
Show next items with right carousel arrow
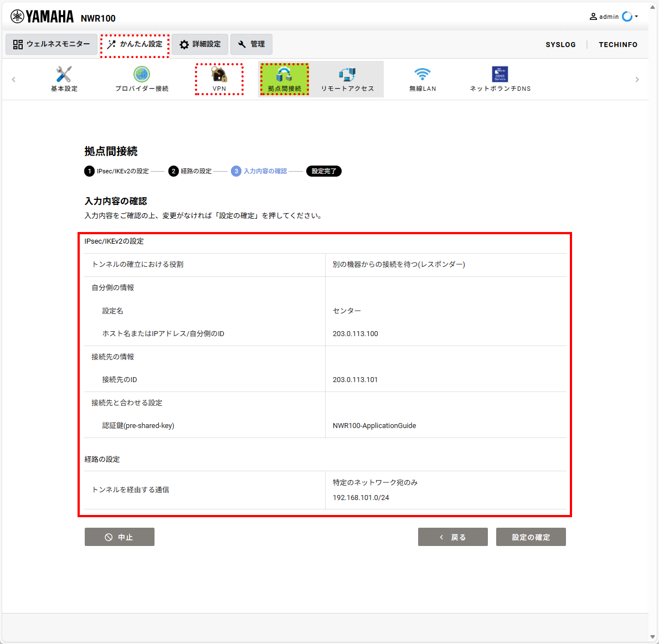(637, 79)
